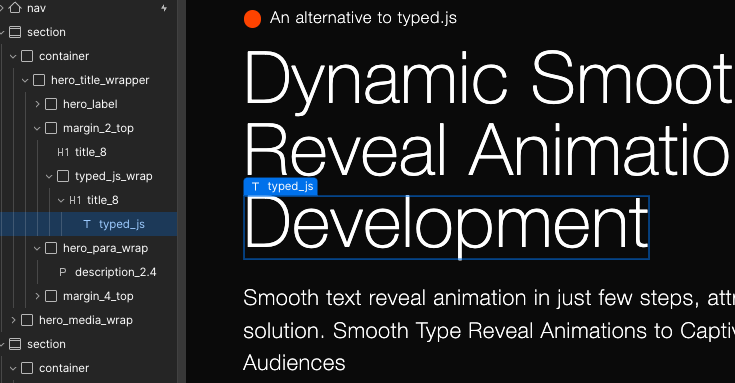Select the P paragraph icon of description_2.4
This screenshot has width=735, height=383.
pyautogui.click(x=63, y=272)
